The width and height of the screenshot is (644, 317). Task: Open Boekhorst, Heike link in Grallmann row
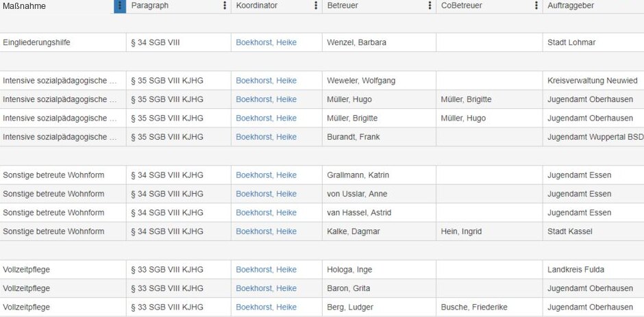[x=266, y=175]
